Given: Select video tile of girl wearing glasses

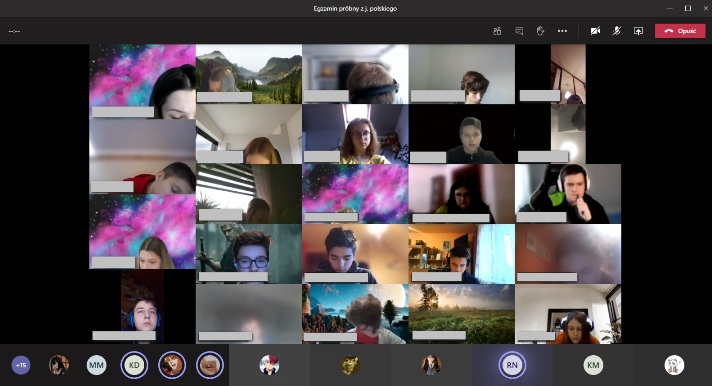Looking at the screenshot, I should [x=356, y=134].
